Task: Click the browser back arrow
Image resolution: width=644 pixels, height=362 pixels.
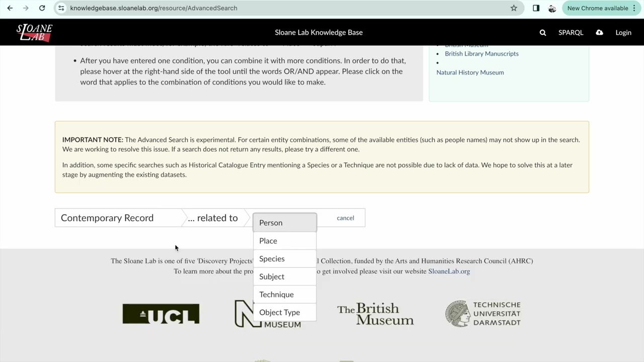Action: (x=10, y=8)
